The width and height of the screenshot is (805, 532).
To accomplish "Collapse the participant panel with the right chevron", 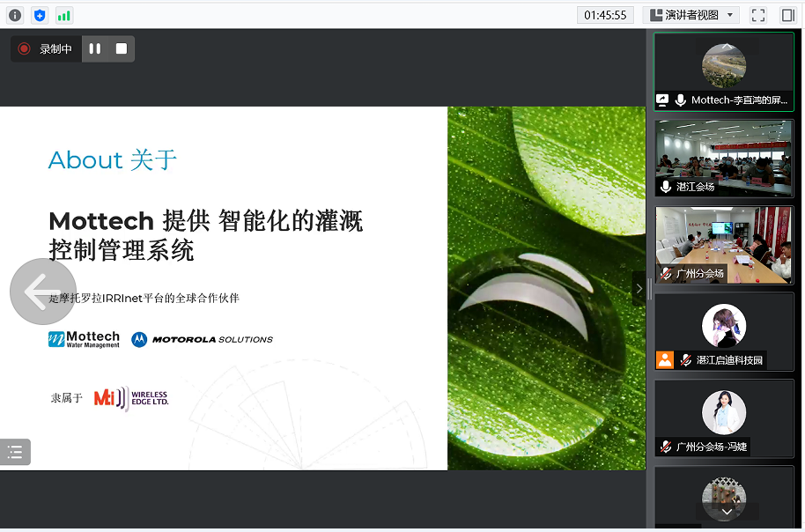I will 639,289.
